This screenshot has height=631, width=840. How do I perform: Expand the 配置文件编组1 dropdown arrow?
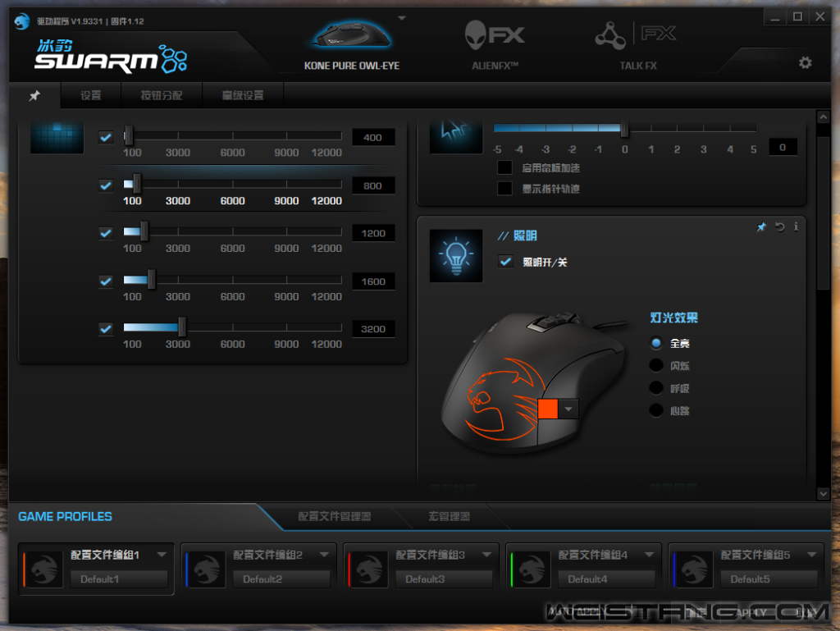click(x=162, y=555)
